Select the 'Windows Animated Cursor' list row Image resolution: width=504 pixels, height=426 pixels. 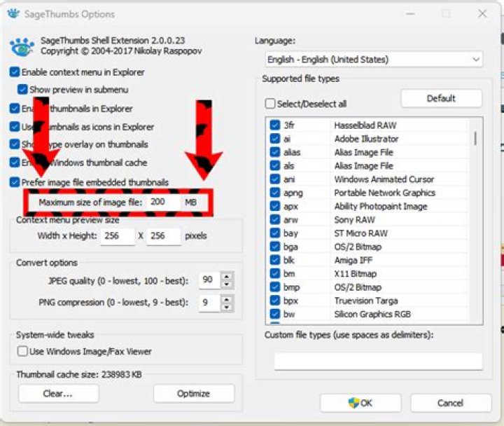pos(369,179)
